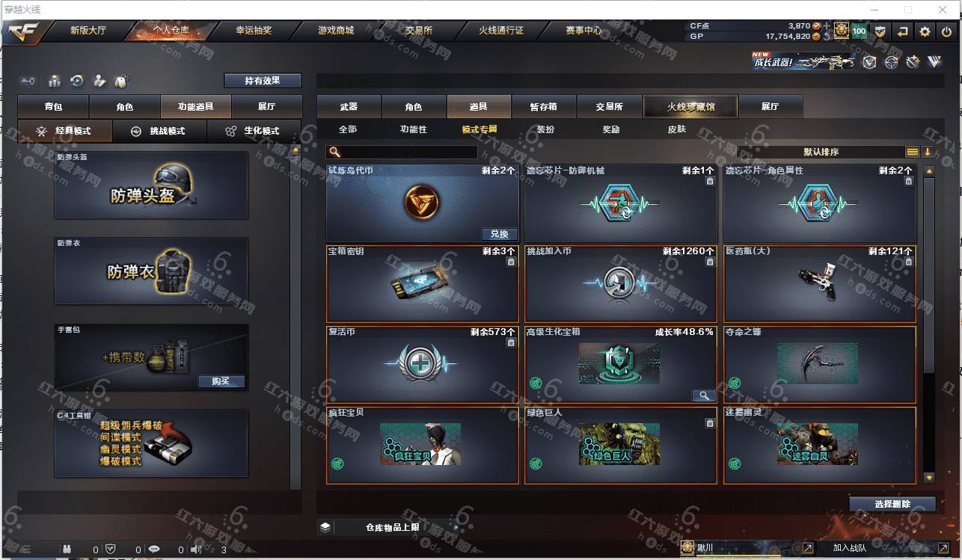This screenshot has width=962, height=560.
Task: Open the 默认排序 sorting dropdown
Action: tap(821, 152)
